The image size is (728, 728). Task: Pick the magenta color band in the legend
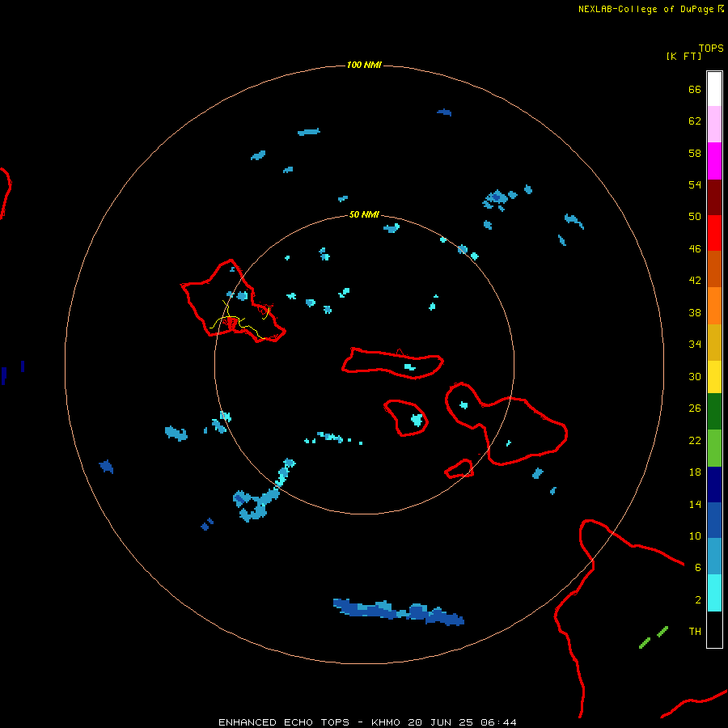pos(714,161)
